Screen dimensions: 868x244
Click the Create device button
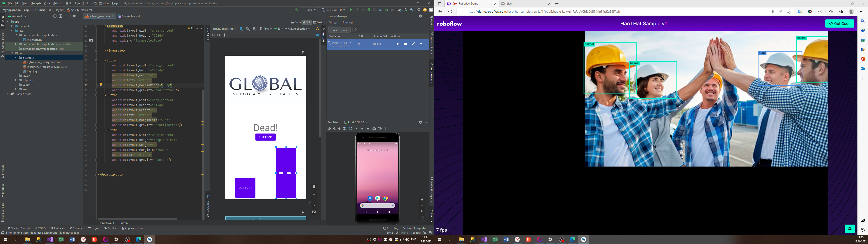pyautogui.click(x=339, y=30)
